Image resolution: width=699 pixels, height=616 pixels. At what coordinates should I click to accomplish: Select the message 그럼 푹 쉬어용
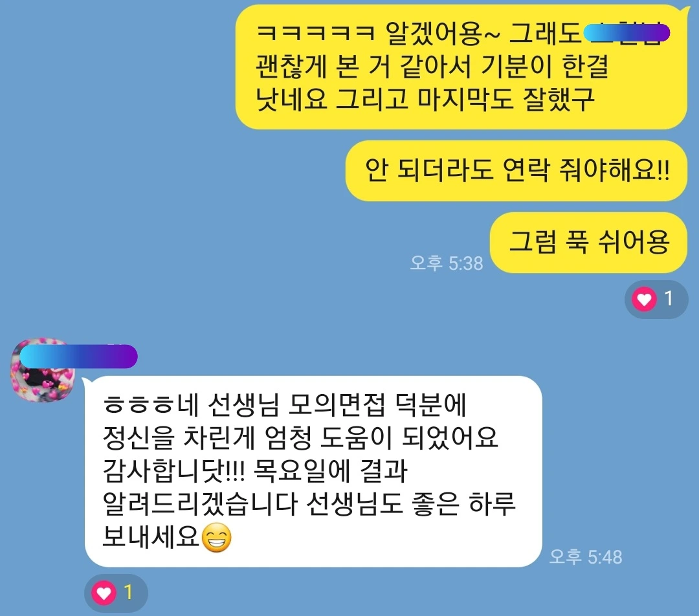(588, 243)
